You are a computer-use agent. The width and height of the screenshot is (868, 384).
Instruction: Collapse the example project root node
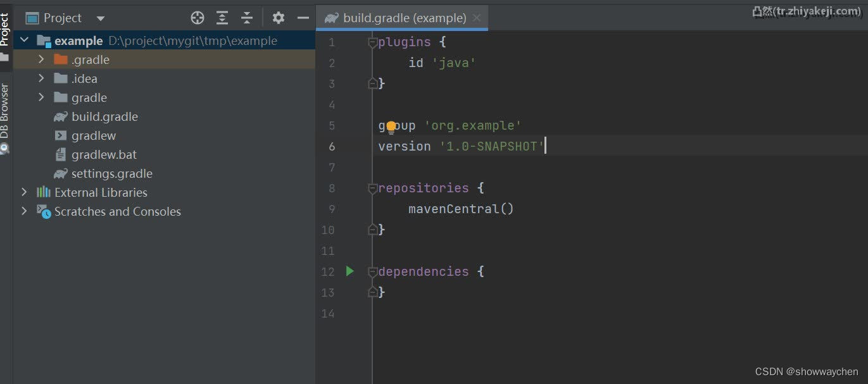pyautogui.click(x=25, y=40)
